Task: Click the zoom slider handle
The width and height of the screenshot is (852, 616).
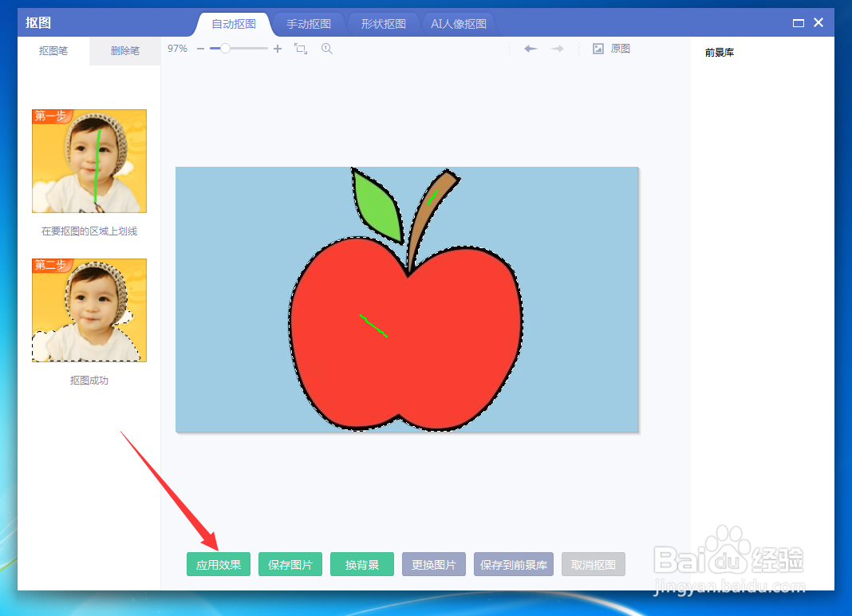Action: coord(225,49)
